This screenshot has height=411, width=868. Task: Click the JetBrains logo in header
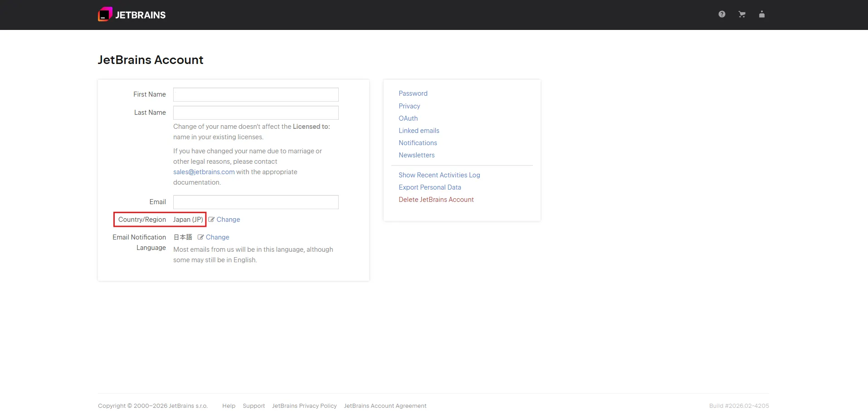(x=132, y=15)
